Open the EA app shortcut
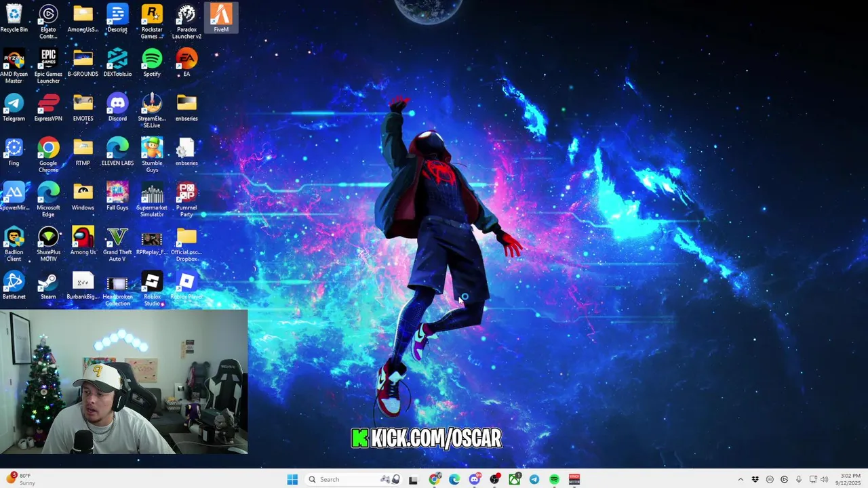 point(186,63)
